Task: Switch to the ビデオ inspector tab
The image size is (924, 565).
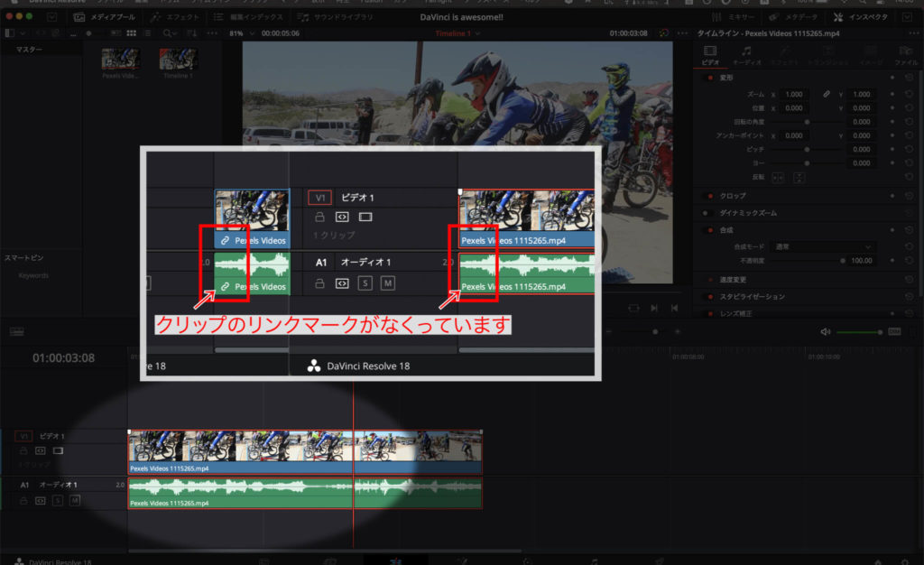Action: [x=710, y=55]
